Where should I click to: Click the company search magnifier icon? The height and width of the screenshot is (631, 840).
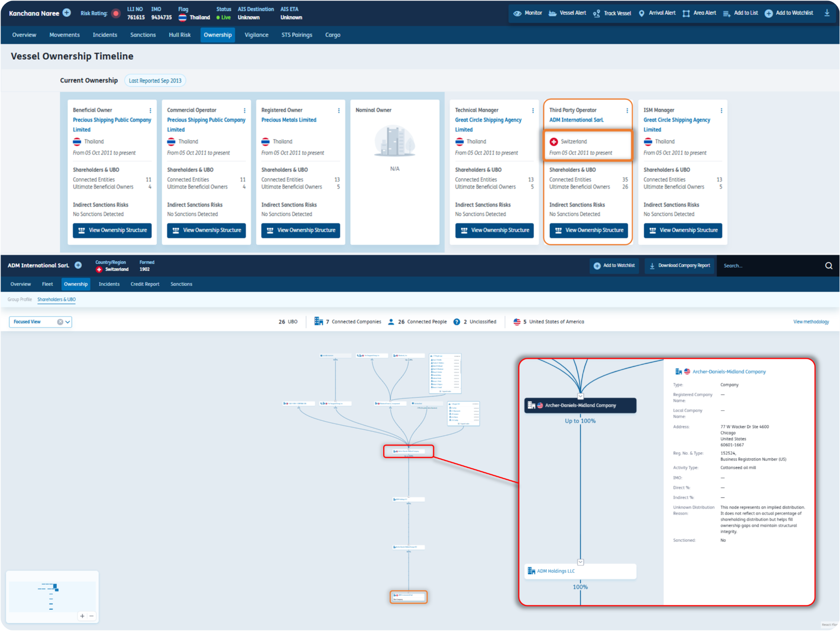click(829, 266)
